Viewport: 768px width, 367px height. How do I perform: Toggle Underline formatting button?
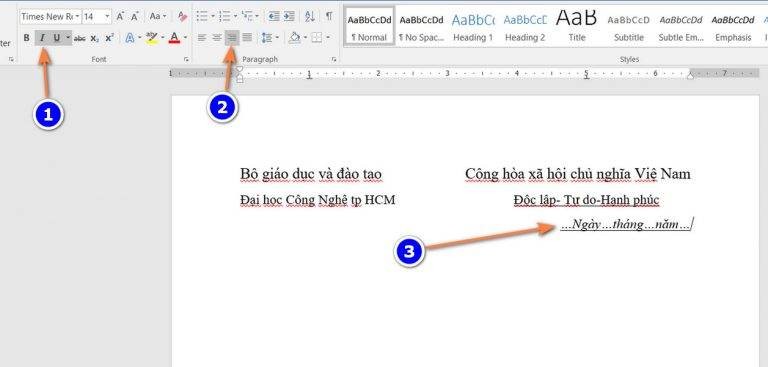click(57, 38)
